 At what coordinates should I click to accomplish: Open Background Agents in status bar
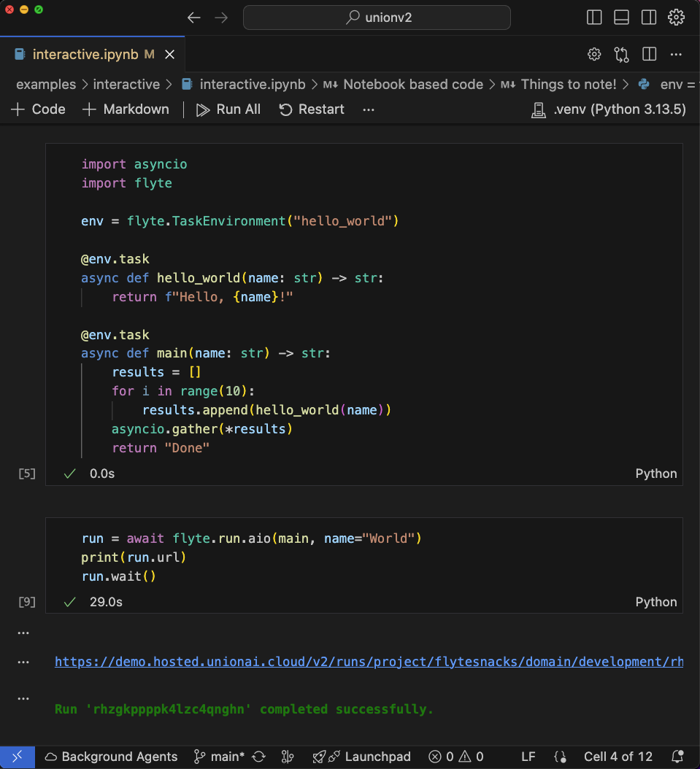click(111, 757)
